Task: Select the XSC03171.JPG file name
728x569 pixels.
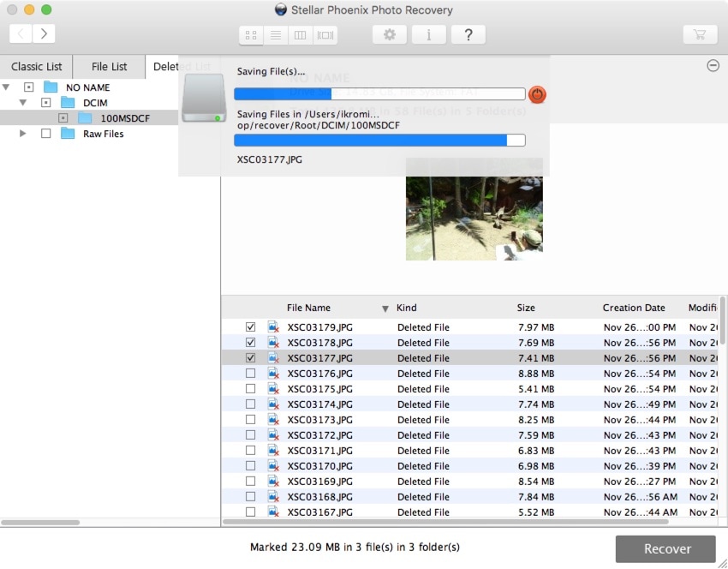Action: [x=320, y=451]
